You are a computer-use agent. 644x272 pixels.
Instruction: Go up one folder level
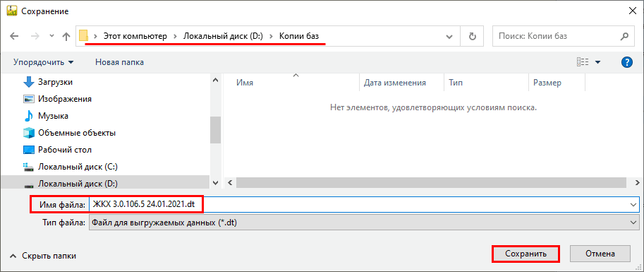[x=66, y=36]
